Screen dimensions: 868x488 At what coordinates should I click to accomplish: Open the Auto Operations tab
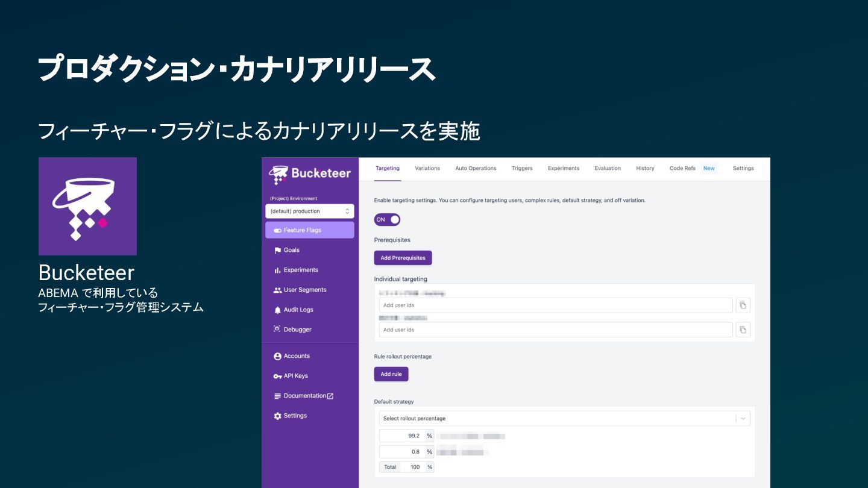coord(476,168)
